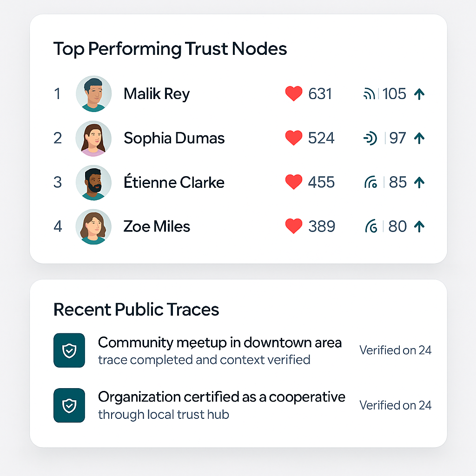The width and height of the screenshot is (476, 476).
Task: Open the Malik Rey name link
Action: (157, 94)
